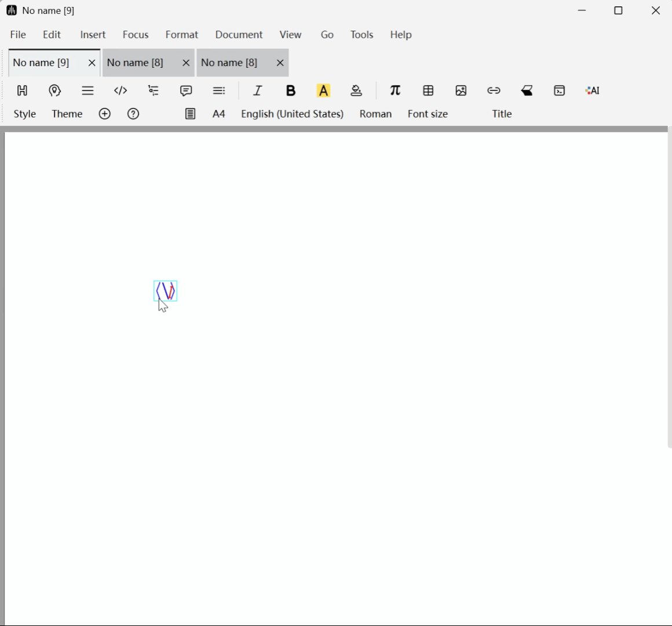Viewport: 672px width, 626px height.
Task: Insert a table from the toolbar
Action: pos(428,90)
